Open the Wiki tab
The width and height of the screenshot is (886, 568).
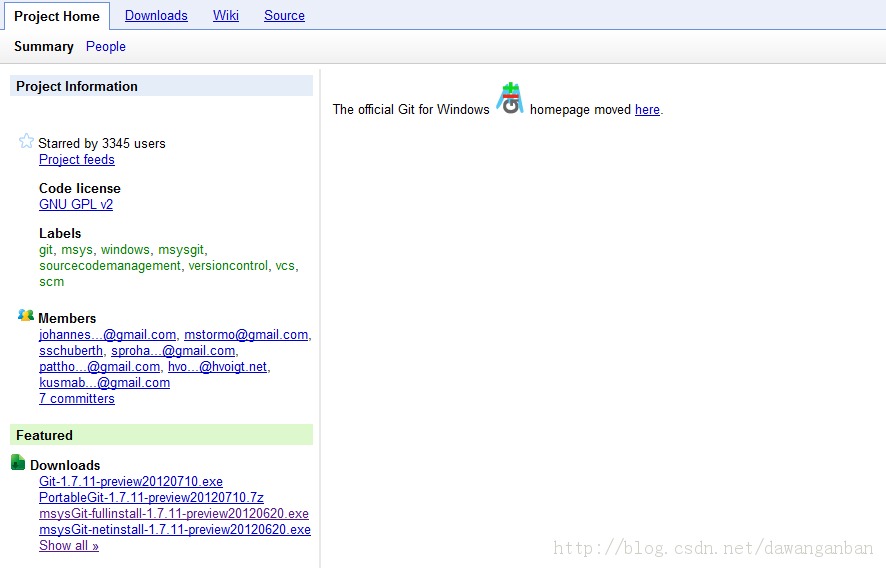(x=225, y=16)
